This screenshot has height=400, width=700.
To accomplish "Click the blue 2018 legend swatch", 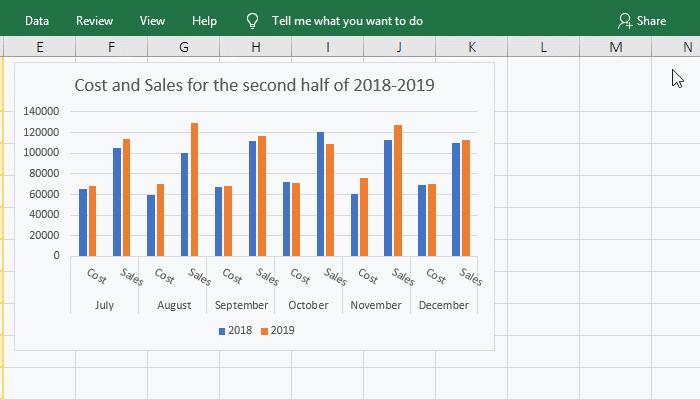I will [222, 331].
